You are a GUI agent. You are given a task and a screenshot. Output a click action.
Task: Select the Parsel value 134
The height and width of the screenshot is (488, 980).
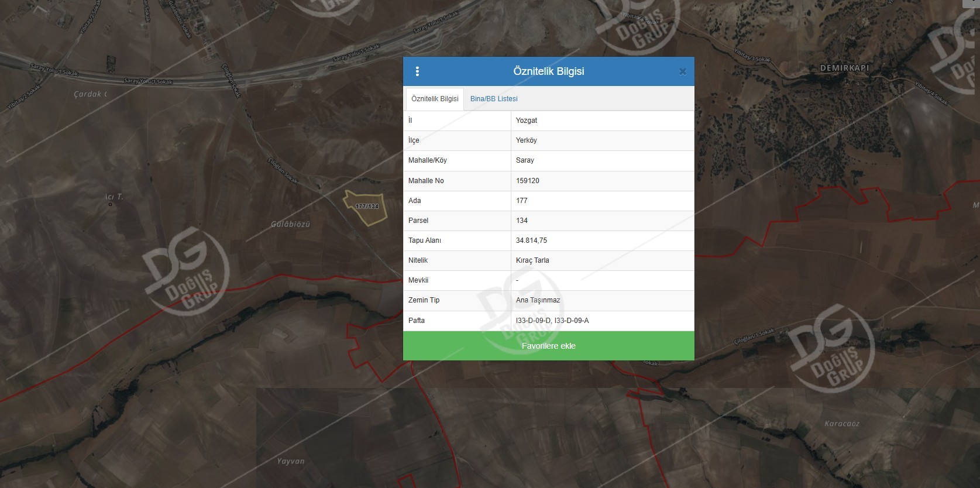click(522, 221)
